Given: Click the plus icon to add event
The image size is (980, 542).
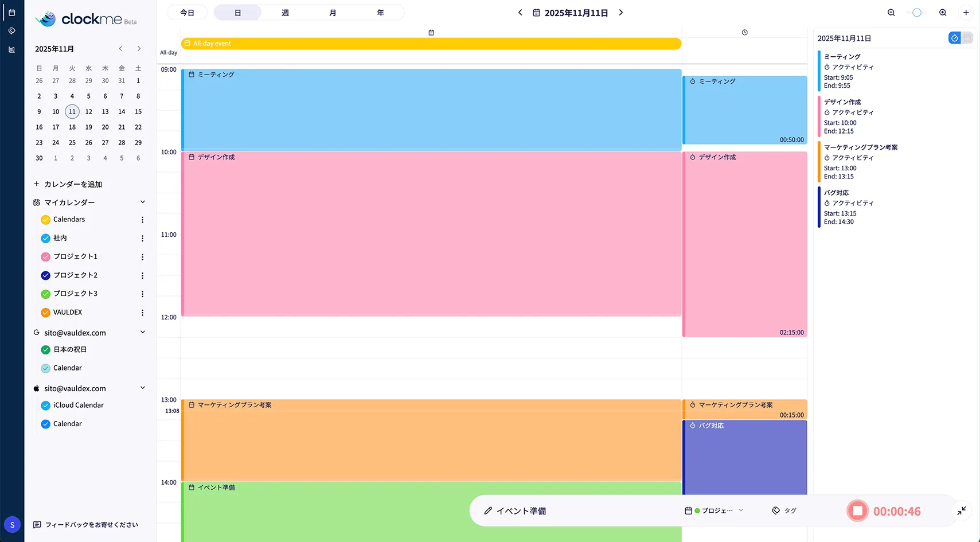Looking at the screenshot, I should tap(966, 13).
